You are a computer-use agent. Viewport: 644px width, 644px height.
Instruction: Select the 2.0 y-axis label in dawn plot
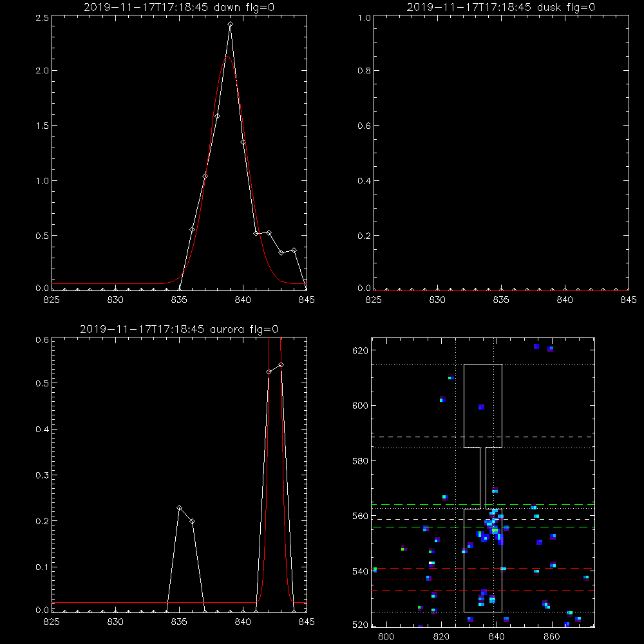pyautogui.click(x=43, y=71)
